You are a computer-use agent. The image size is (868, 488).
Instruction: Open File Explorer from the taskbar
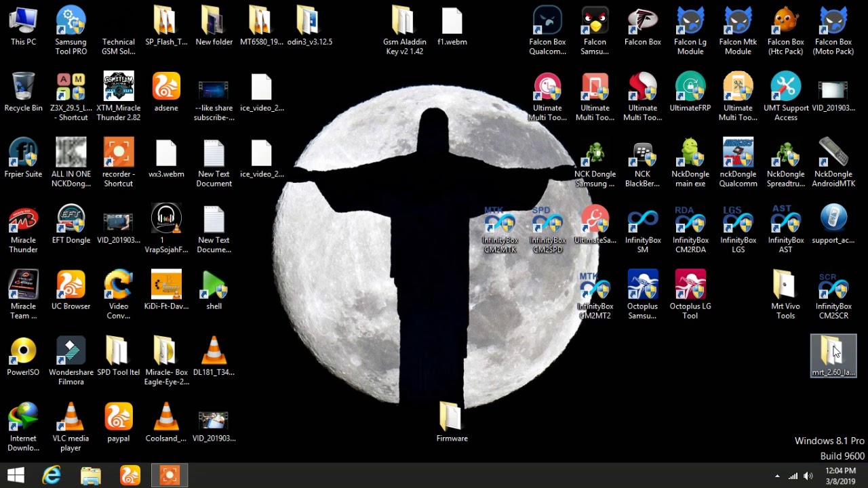[x=91, y=475]
